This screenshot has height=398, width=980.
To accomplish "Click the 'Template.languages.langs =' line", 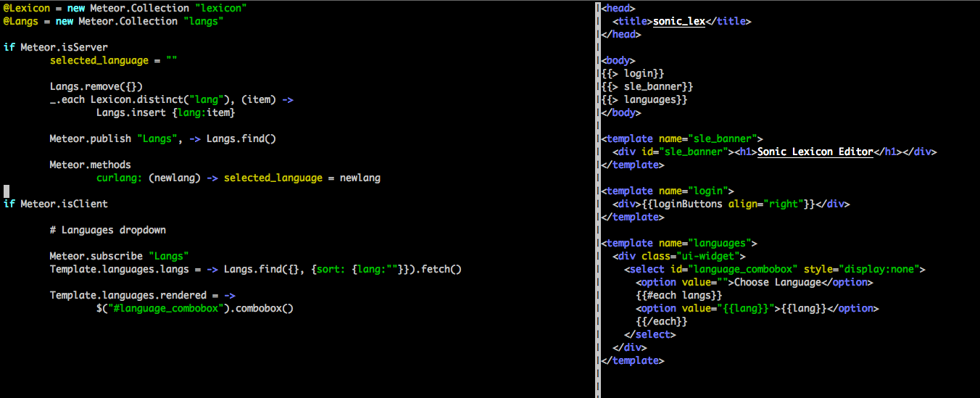I will coord(255,269).
